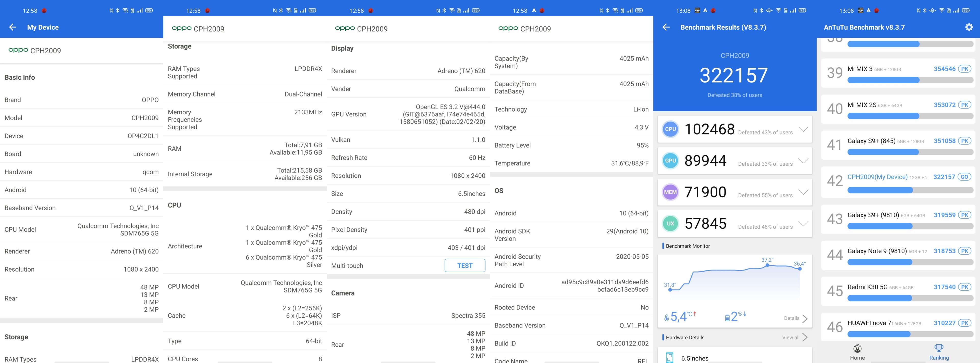Go back from Benchmark Results screen

click(666, 27)
